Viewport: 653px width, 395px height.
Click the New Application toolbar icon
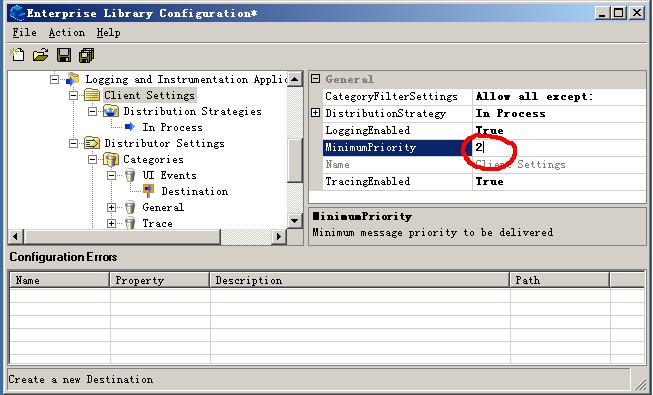click(x=17, y=55)
